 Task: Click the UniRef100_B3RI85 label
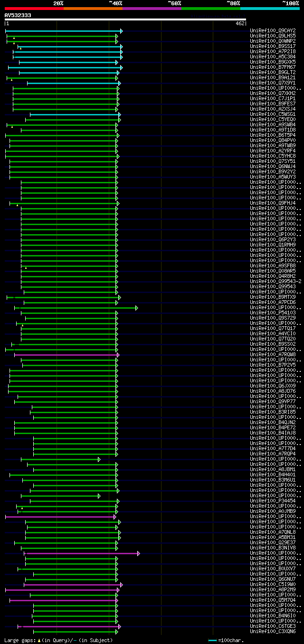pos(273,412)
